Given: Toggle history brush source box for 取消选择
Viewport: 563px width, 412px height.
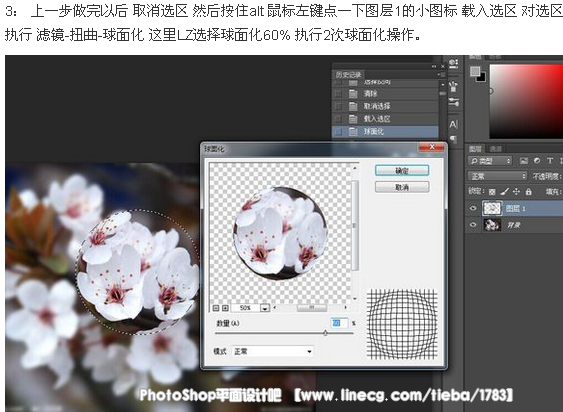Looking at the screenshot, I should point(338,106).
